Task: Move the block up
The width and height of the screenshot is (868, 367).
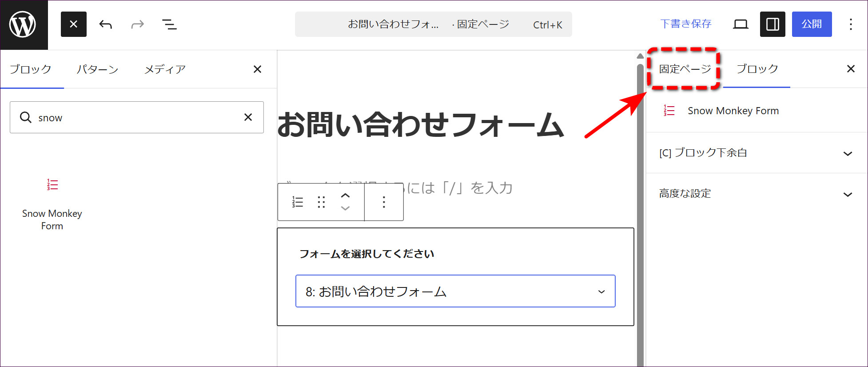Action: pos(345,196)
